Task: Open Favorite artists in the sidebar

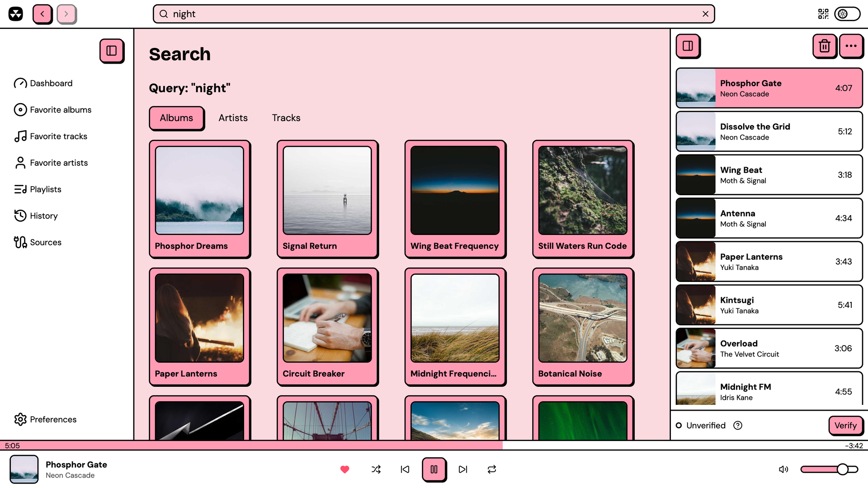Action: click(51, 163)
